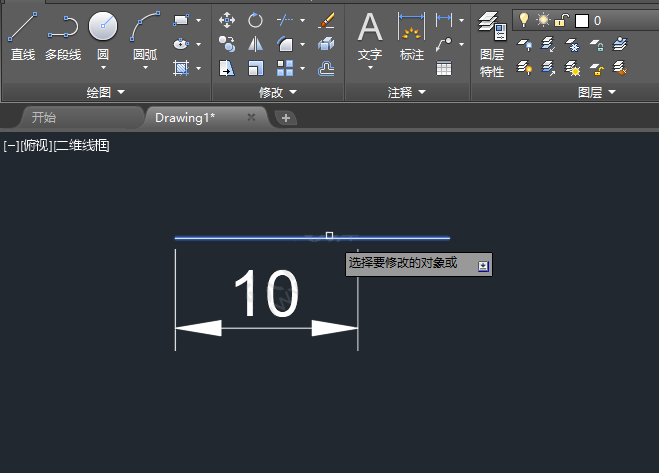Choose the Mirror tool icon

point(256,44)
